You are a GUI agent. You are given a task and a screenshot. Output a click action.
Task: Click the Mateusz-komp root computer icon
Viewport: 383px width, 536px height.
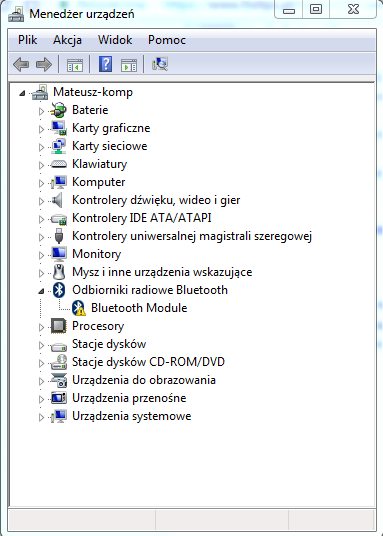pyautogui.click(x=40, y=92)
